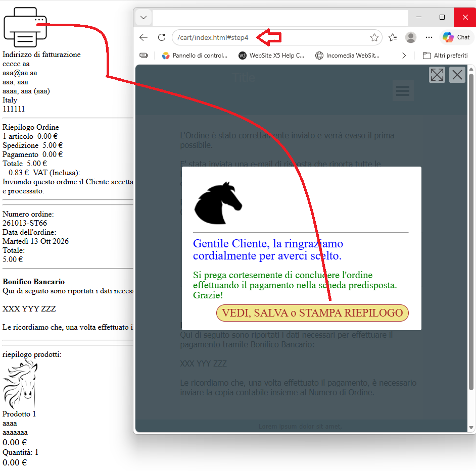The image size is (476, 471).
Task: Open the browser three-dot settings menu
Action: (x=429, y=37)
